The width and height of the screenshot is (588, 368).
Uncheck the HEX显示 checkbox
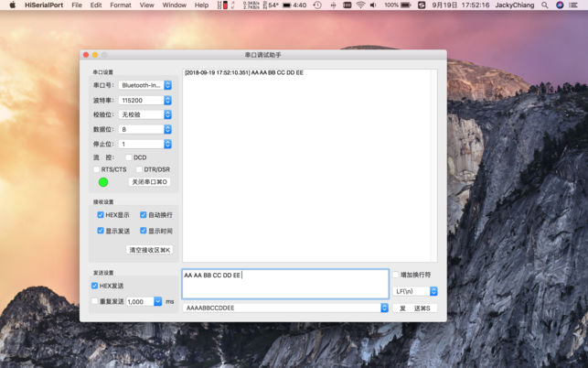click(101, 215)
